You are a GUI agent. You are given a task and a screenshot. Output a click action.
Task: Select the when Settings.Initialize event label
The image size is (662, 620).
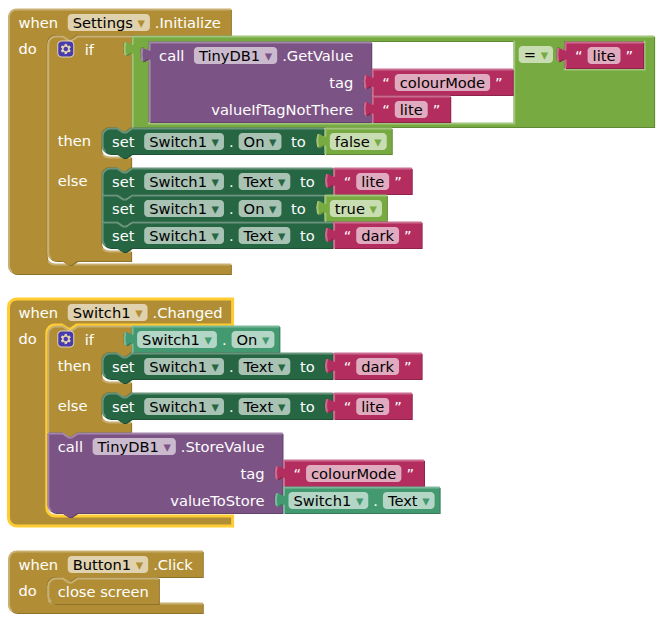tap(38, 22)
